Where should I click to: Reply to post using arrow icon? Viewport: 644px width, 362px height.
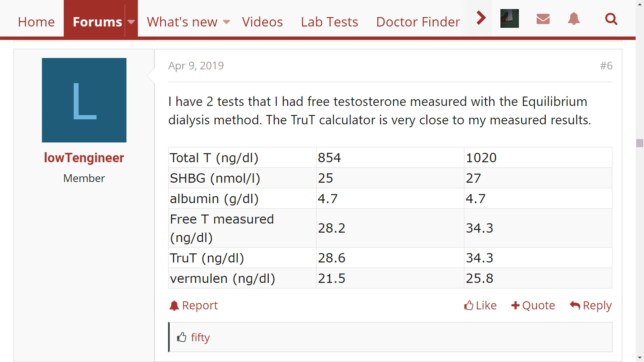(x=575, y=305)
